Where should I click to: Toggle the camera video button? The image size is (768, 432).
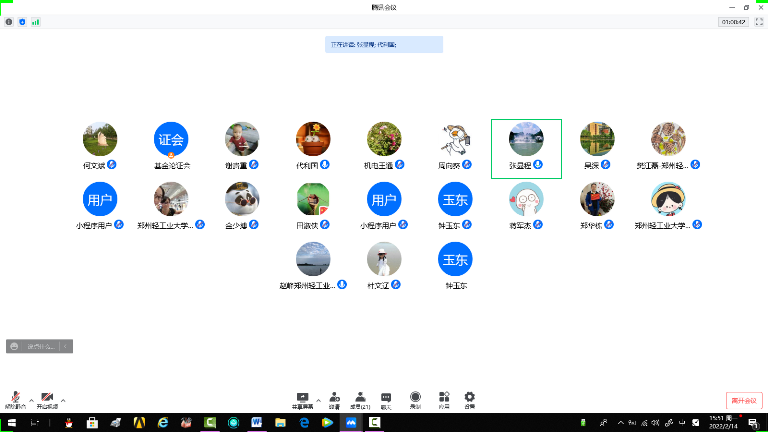tap(47, 398)
